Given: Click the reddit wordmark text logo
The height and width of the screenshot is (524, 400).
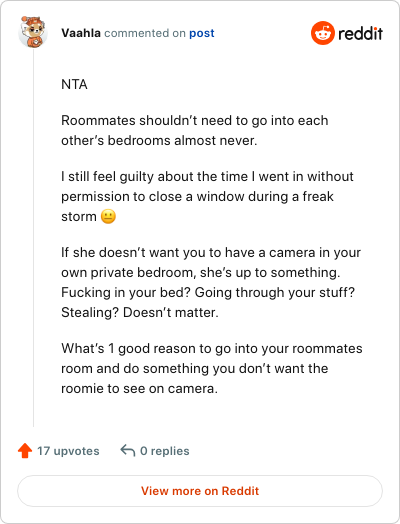Looking at the screenshot, I should click(x=360, y=33).
